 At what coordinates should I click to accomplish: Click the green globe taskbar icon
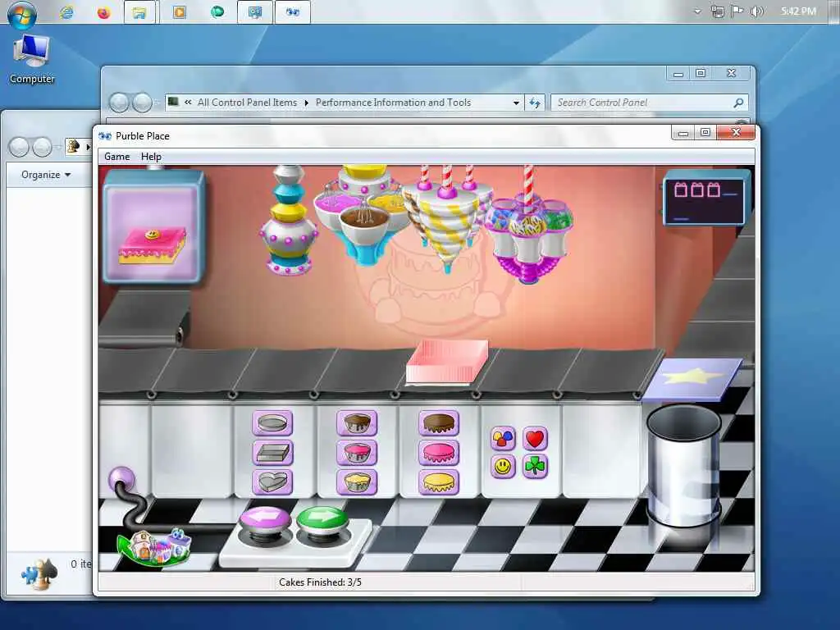(x=217, y=11)
